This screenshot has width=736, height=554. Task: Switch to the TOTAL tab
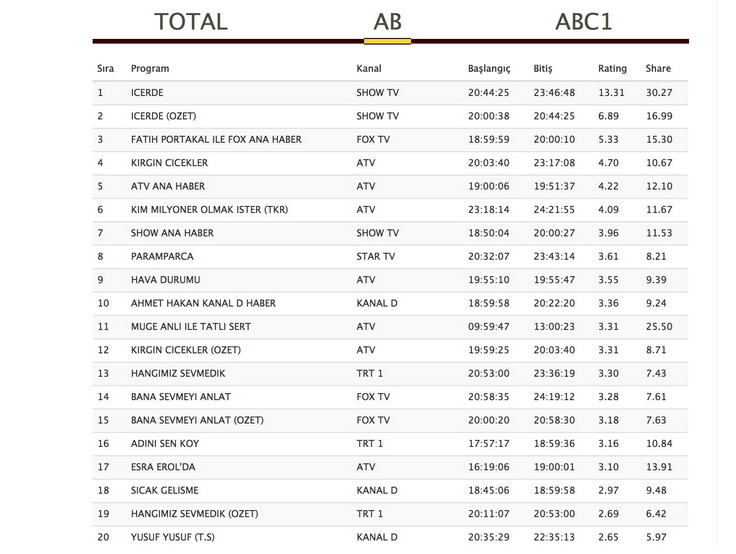pos(190,21)
